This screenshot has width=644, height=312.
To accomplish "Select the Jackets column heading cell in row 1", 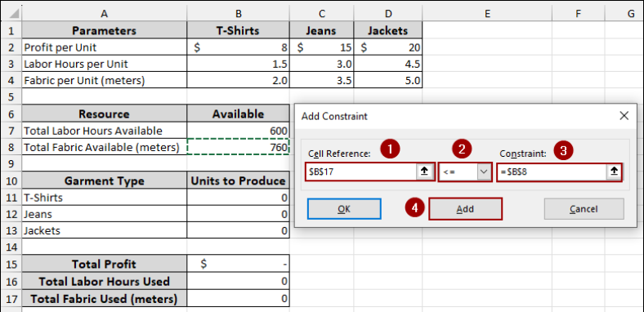I will pos(387,30).
